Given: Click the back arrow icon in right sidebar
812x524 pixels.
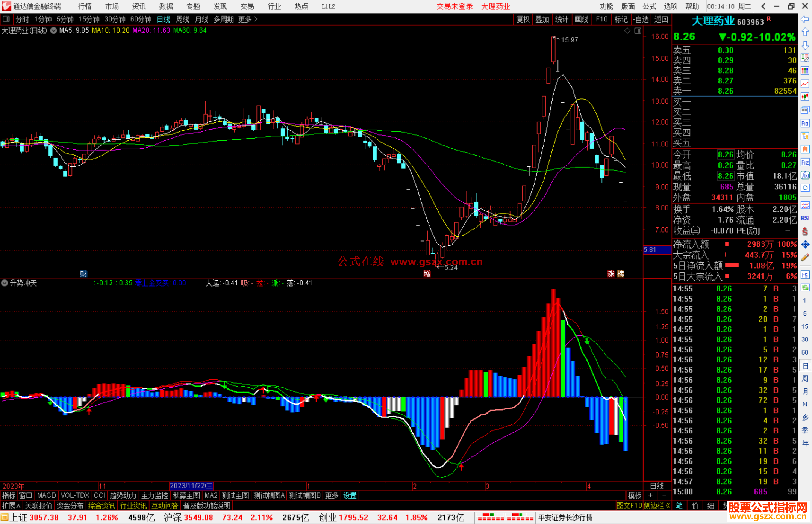Looking at the screenshot, I should 805,19.
